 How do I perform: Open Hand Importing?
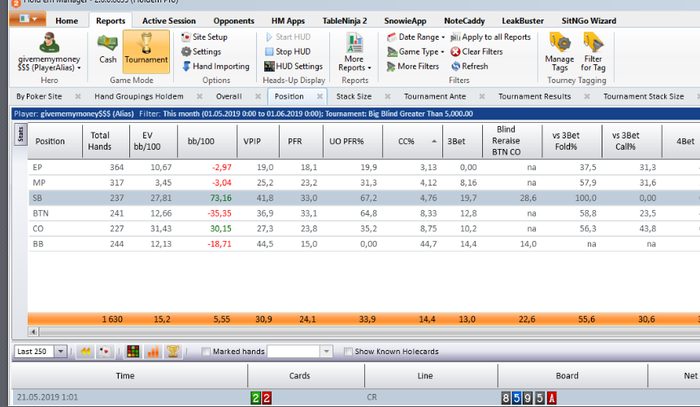pos(216,66)
